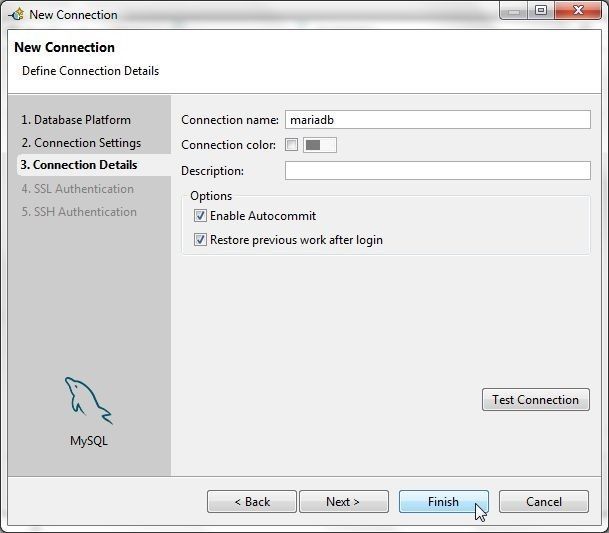The image size is (609, 533).
Task: Go to step 2. Connection Settings
Action: [81, 143]
